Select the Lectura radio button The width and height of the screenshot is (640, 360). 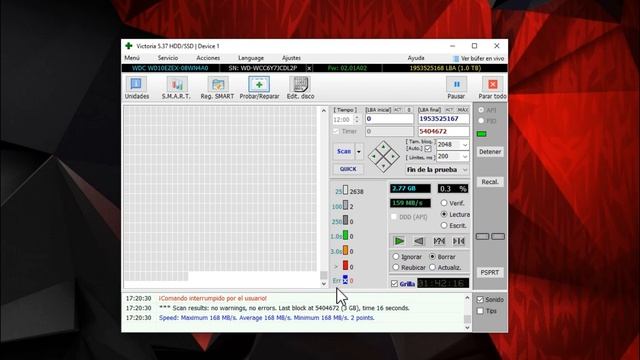pos(444,214)
